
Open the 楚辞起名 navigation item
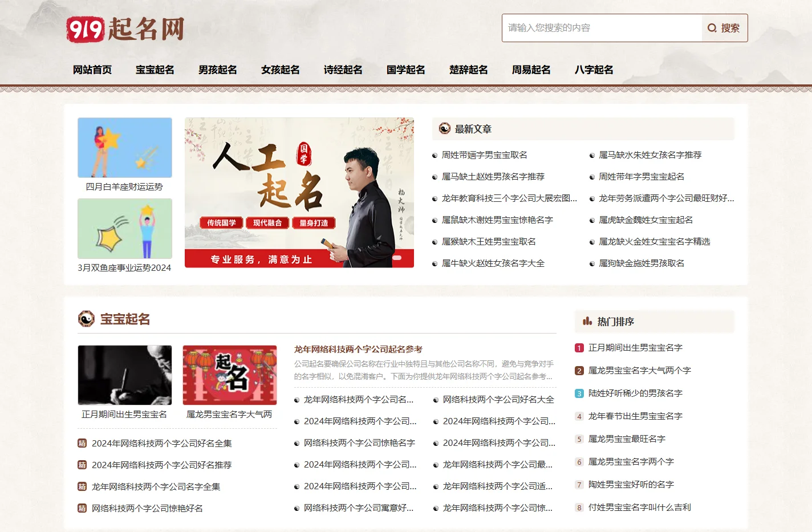(469, 70)
